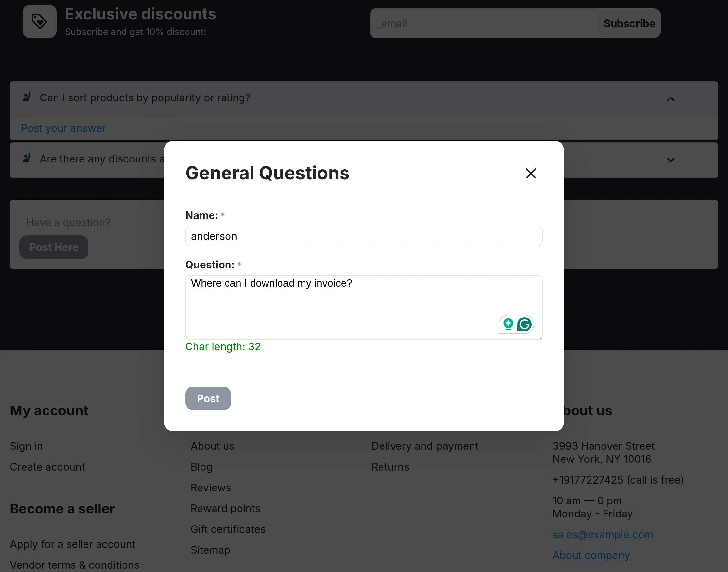Open the Grammarly lightbulb suggestions icon
Image resolution: width=728 pixels, height=572 pixels.
(x=508, y=325)
